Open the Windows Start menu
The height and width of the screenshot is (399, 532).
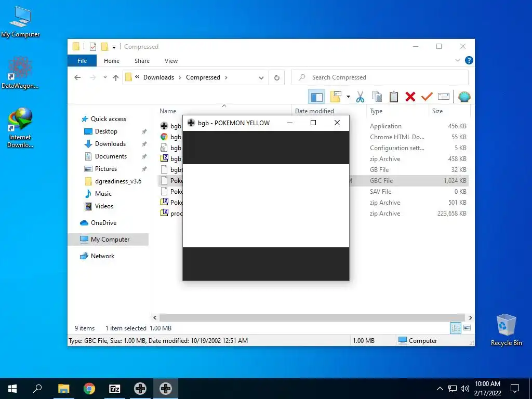pyautogui.click(x=12, y=389)
